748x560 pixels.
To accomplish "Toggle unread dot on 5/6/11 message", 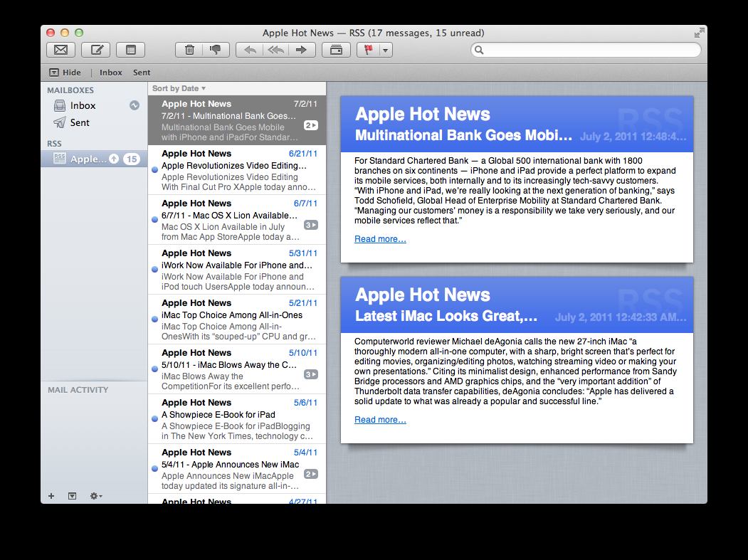I will [x=154, y=419].
